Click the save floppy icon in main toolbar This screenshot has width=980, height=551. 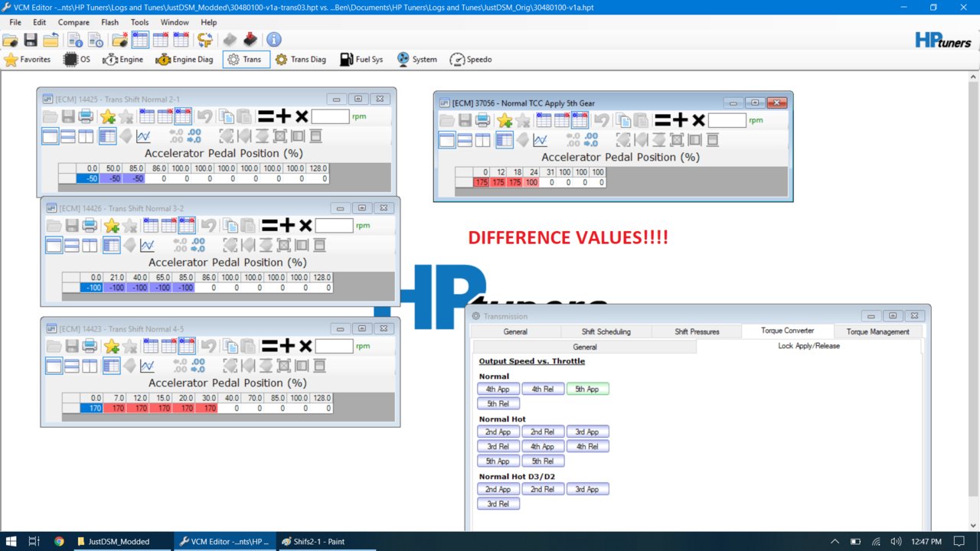coord(31,40)
